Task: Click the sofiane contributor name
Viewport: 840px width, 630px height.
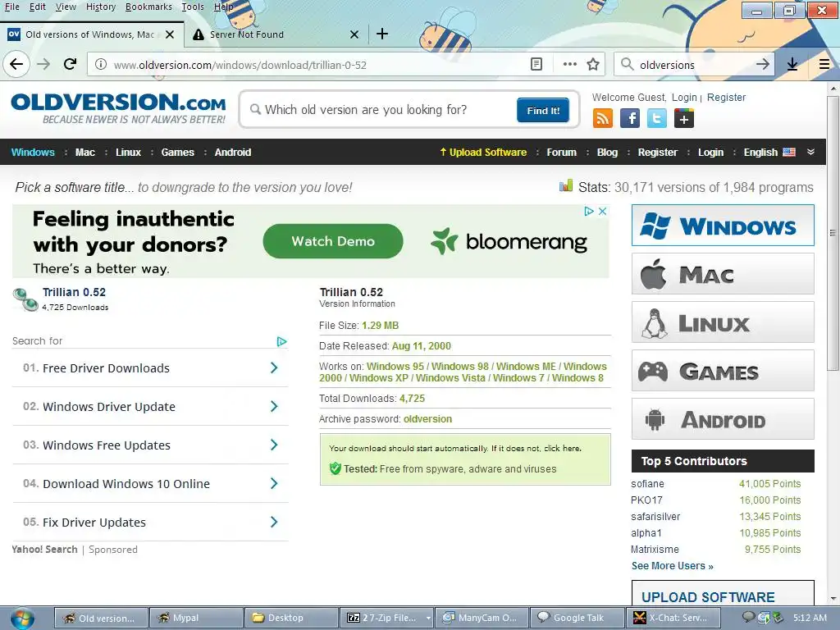Action: [647, 484]
